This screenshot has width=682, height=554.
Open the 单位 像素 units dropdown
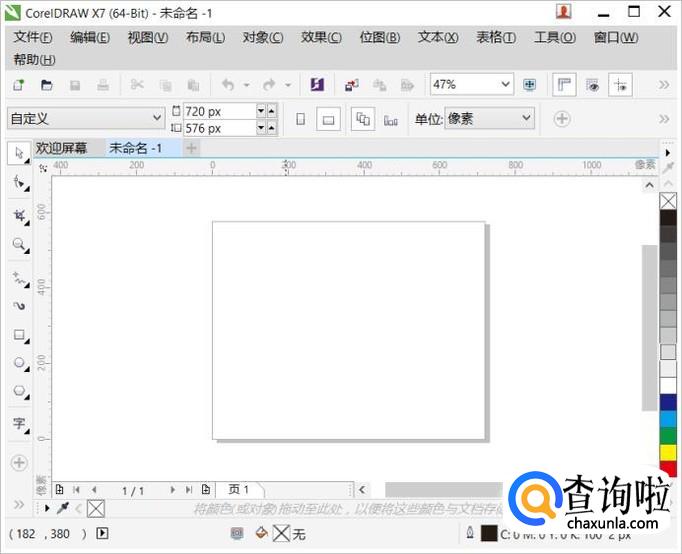click(526, 119)
